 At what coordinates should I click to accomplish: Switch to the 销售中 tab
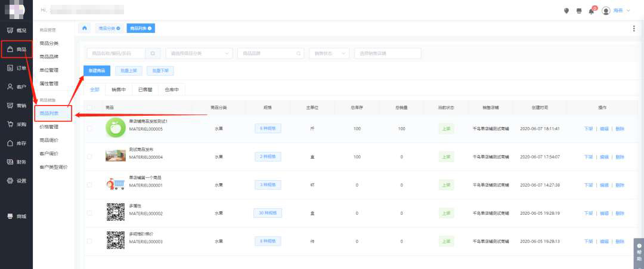[119, 89]
